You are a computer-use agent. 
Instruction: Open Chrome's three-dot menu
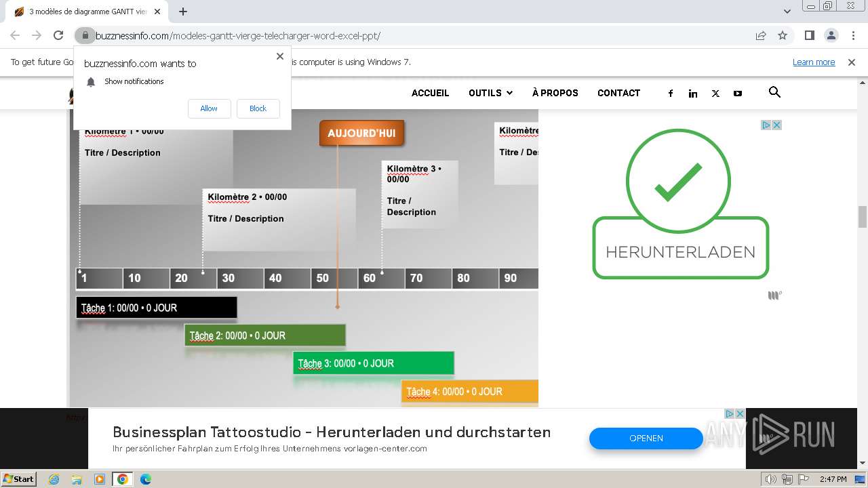coord(853,35)
